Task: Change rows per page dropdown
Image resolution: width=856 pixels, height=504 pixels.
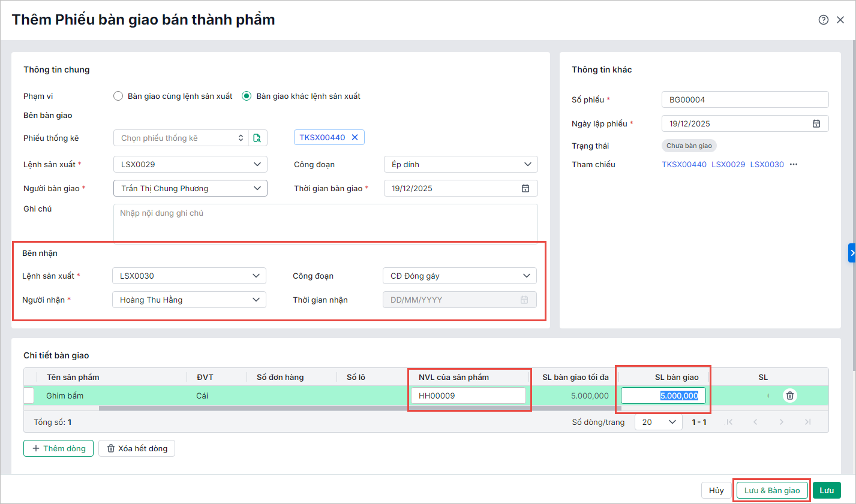Action: point(658,422)
